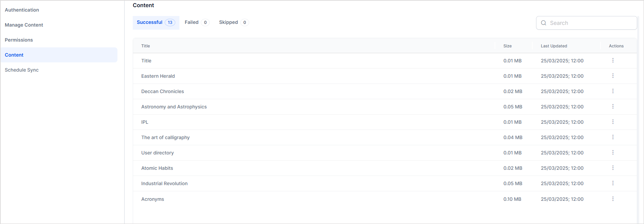The width and height of the screenshot is (644, 224).
Task: Click the search magnifier icon
Action: click(544, 23)
